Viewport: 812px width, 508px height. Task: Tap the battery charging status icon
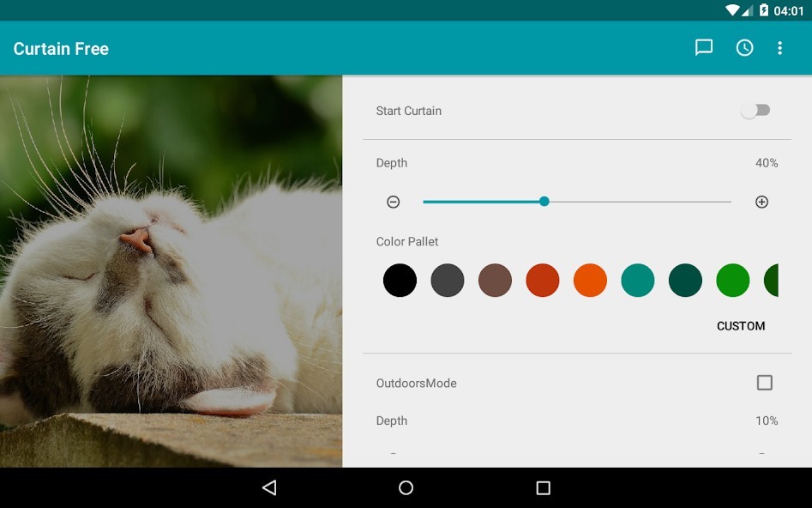pos(764,9)
